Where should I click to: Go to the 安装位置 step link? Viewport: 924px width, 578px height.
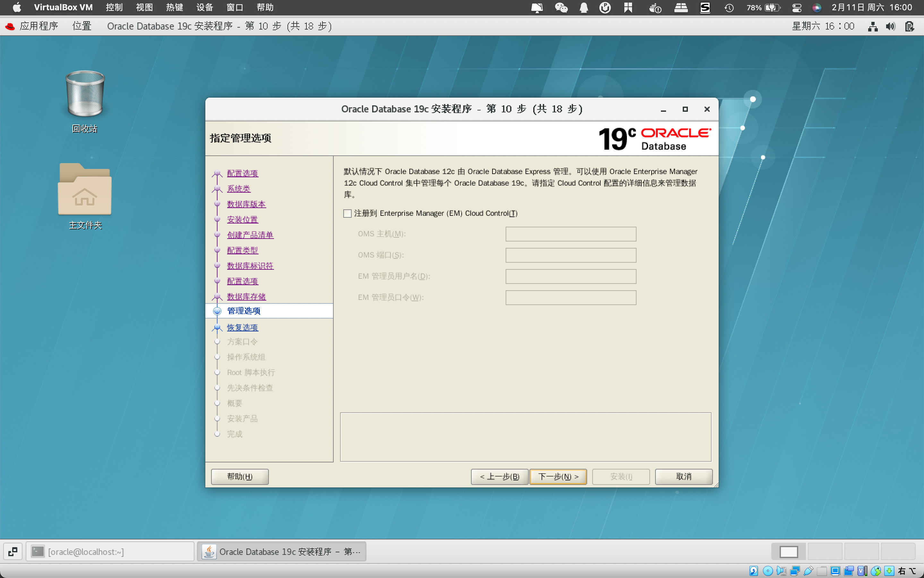[x=243, y=219]
